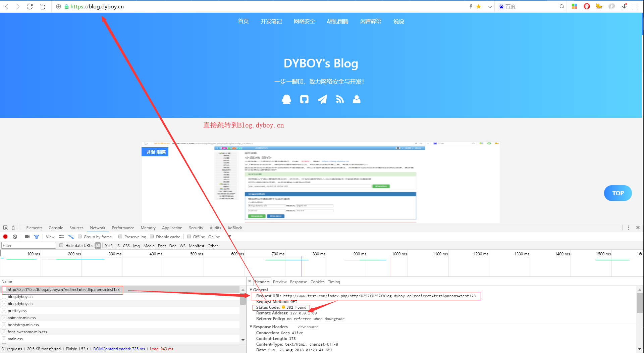Click the TOP back-to-top button
This screenshot has height=353, width=644.
(x=618, y=193)
